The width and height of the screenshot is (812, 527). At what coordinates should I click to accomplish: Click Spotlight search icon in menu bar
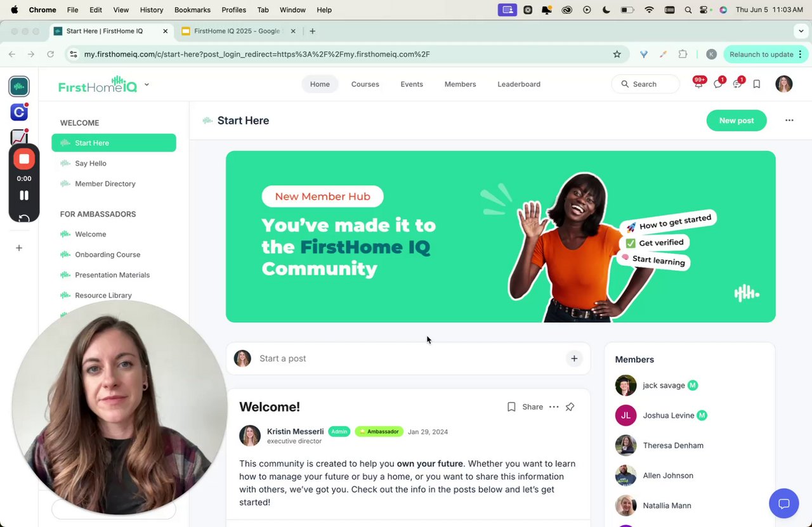(688, 10)
